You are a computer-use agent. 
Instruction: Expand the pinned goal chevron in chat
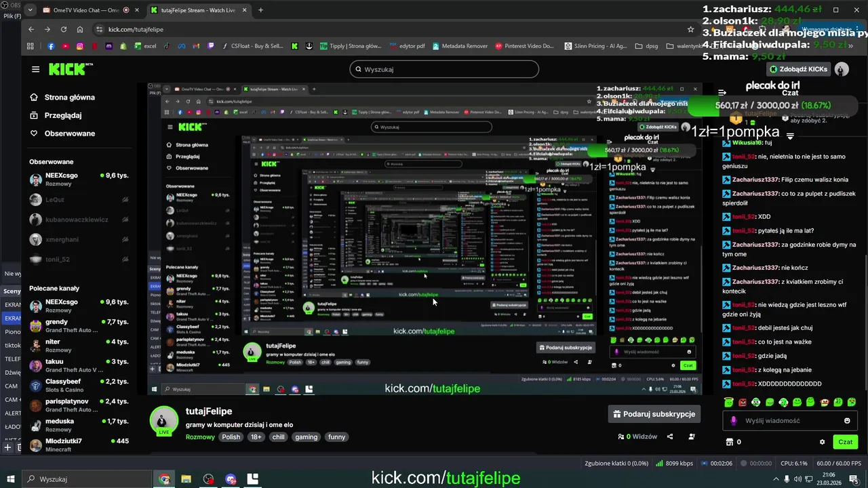coord(790,136)
